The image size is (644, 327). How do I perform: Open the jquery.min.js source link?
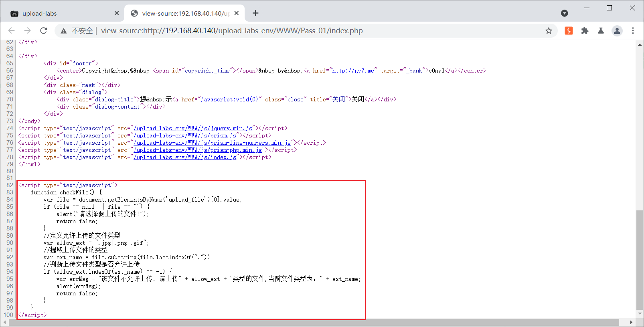pyautogui.click(x=193, y=129)
